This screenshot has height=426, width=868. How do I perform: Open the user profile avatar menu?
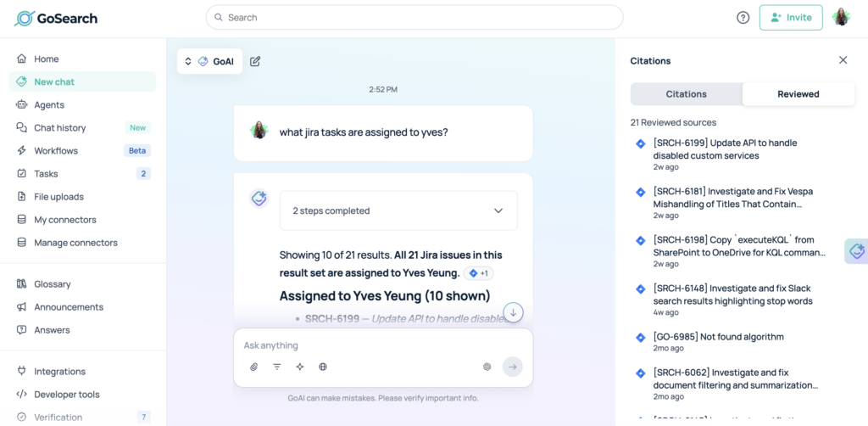tap(841, 17)
